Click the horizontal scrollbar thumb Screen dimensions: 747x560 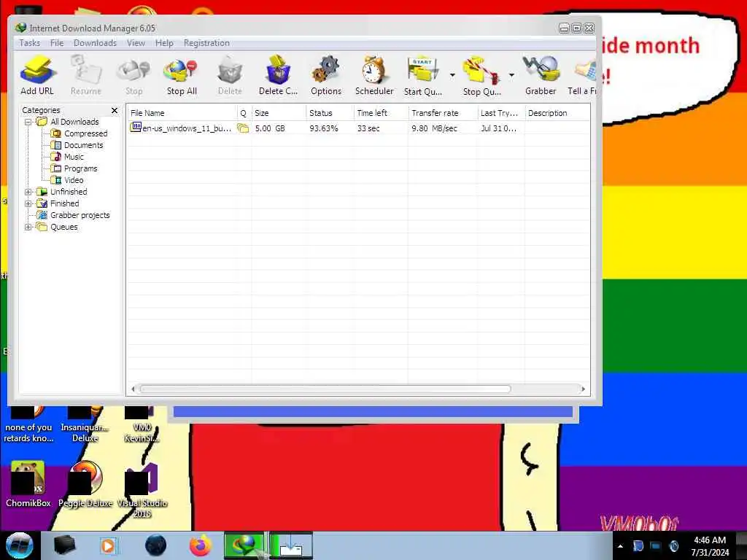pos(325,389)
